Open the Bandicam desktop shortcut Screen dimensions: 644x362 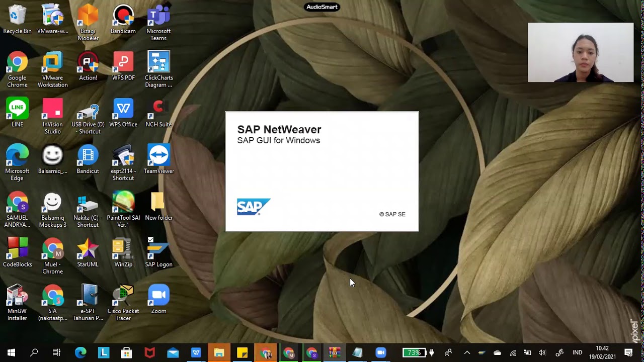[x=123, y=20]
